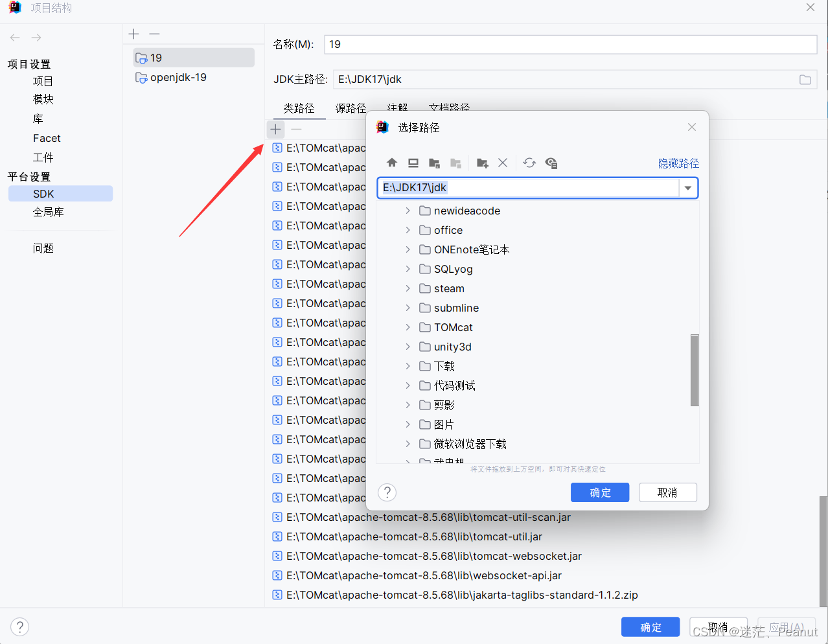The height and width of the screenshot is (644, 828).
Task: Click the folder tree scrollbar in Select Path
Action: pyautogui.click(x=695, y=370)
